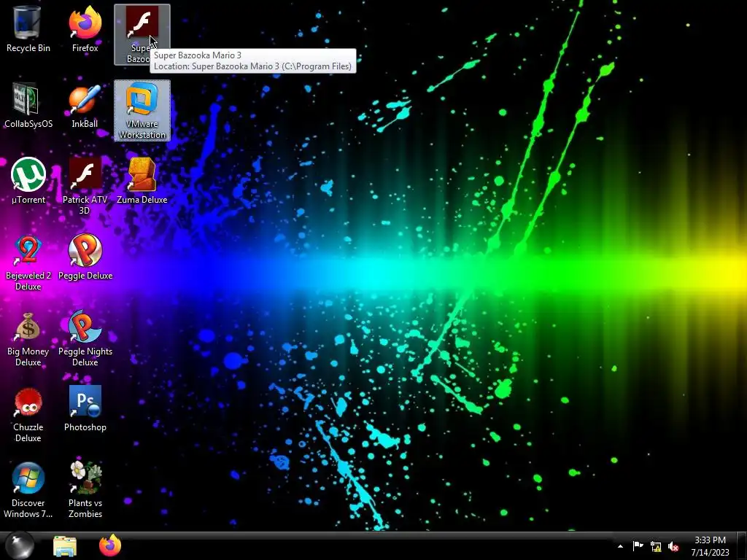Select the CollabSysOS desktop icon
The width and height of the screenshot is (747, 560).
pyautogui.click(x=28, y=106)
